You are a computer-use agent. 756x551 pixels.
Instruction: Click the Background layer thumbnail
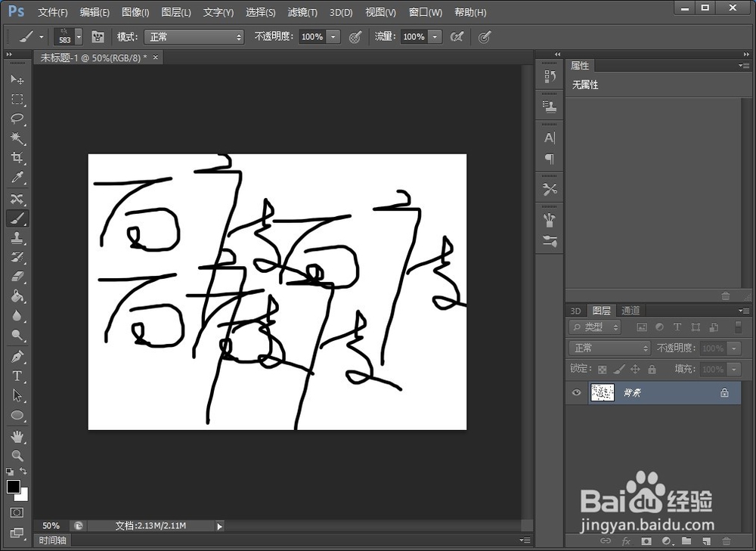coord(603,392)
